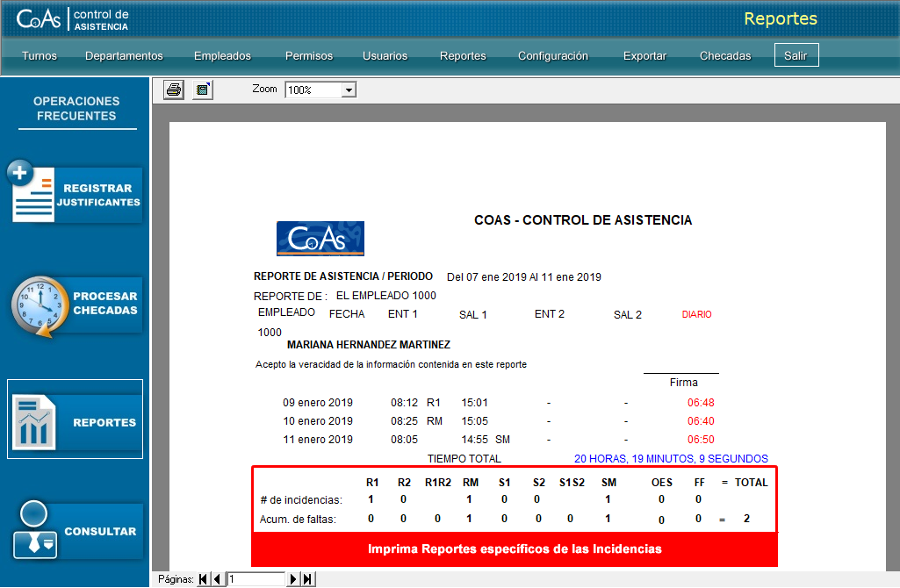Click the export report icon beside printer

(203, 90)
